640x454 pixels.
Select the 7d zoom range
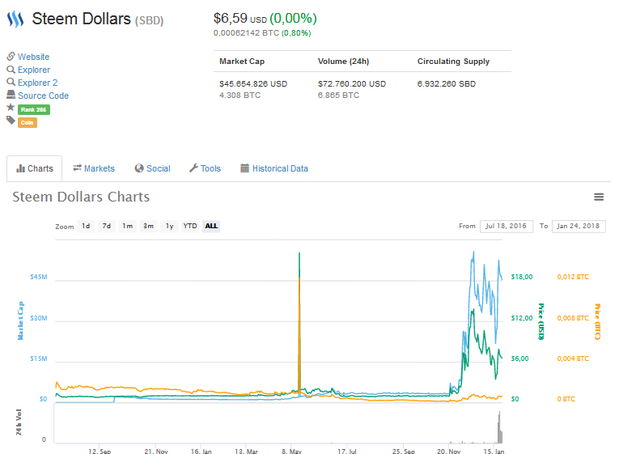107,226
